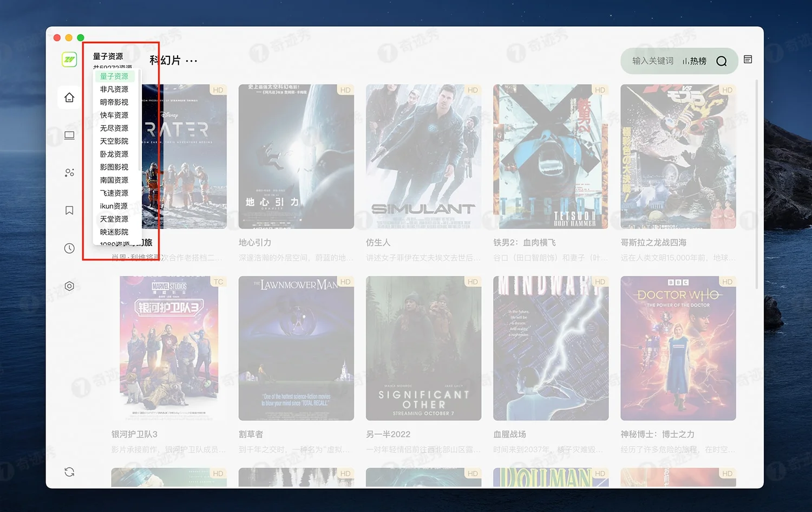The width and height of the screenshot is (812, 512).
Task: Open the history clock icon
Action: [x=69, y=248]
